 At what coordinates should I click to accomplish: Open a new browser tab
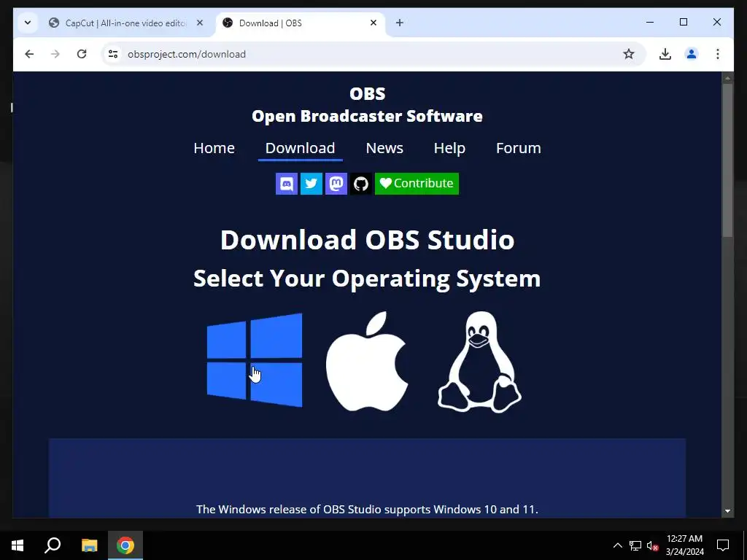point(400,23)
